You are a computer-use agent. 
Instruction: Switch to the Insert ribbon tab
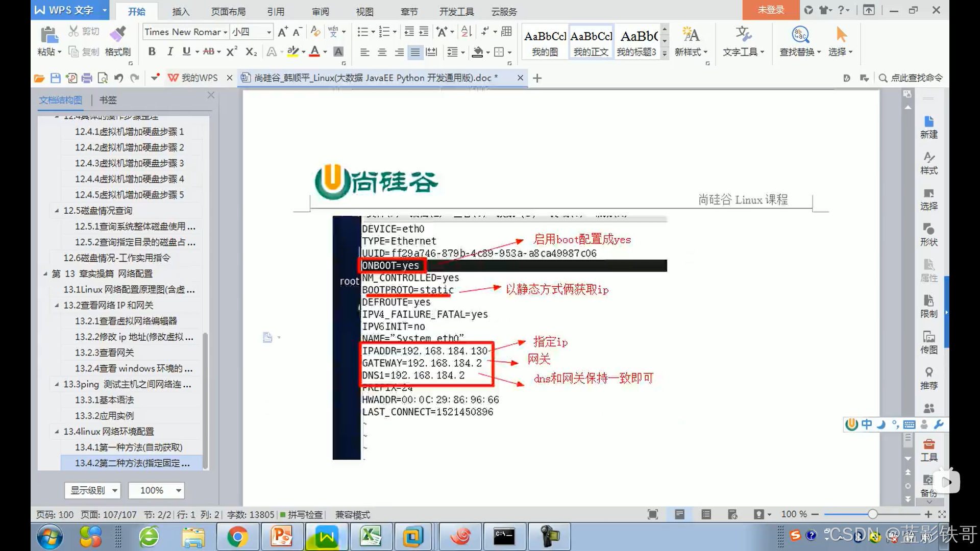click(x=181, y=11)
